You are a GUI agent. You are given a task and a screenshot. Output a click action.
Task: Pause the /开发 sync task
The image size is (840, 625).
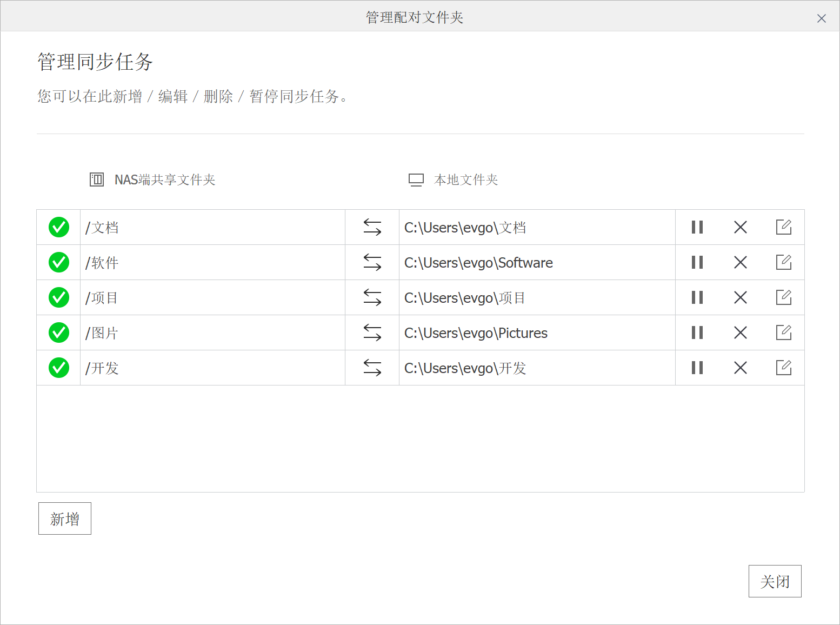[697, 368]
